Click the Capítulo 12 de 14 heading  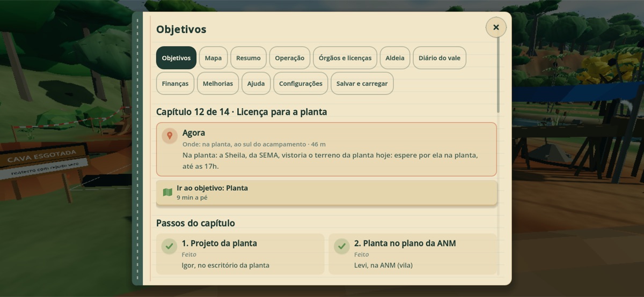point(241,112)
